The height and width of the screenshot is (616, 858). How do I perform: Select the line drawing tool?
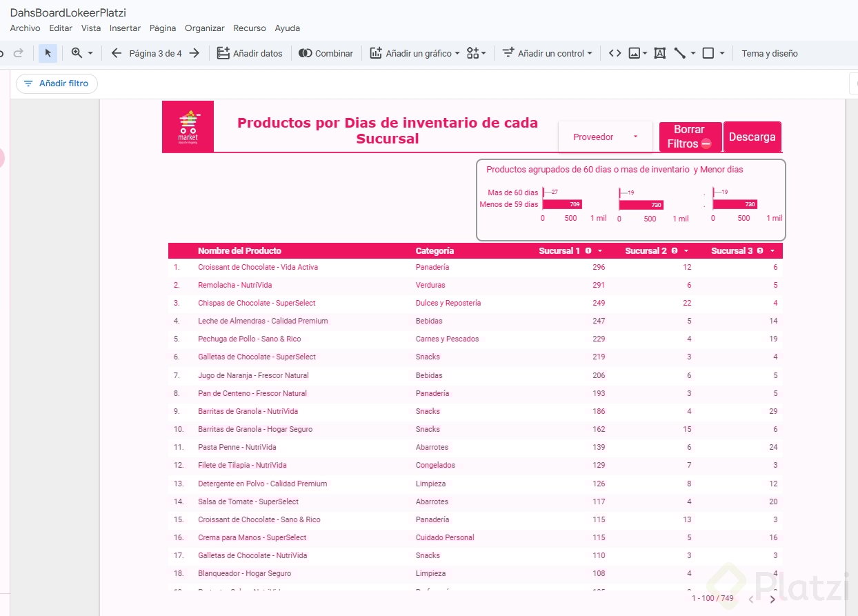tap(680, 53)
